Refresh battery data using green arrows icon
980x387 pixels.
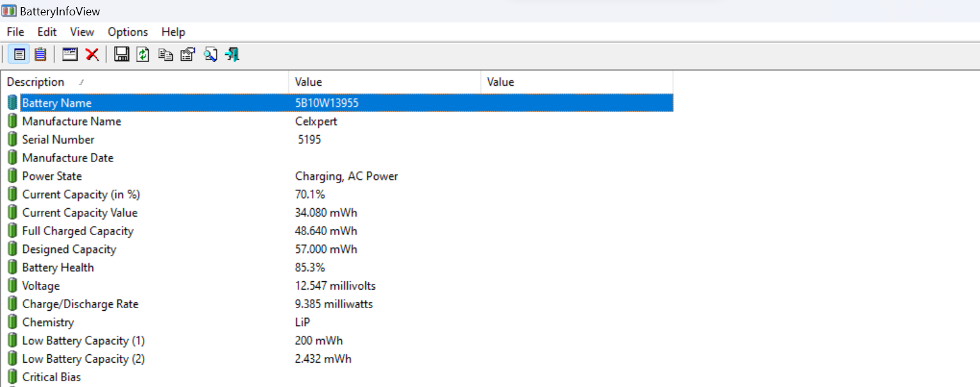[143, 54]
